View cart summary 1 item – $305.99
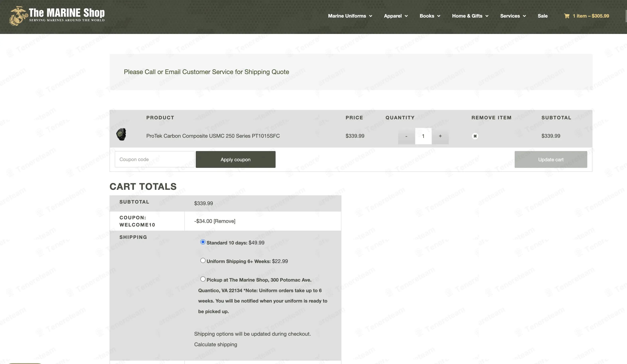 click(x=591, y=16)
